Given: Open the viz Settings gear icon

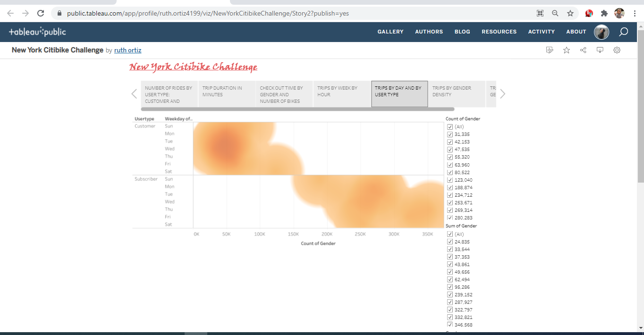Looking at the screenshot, I should (617, 50).
